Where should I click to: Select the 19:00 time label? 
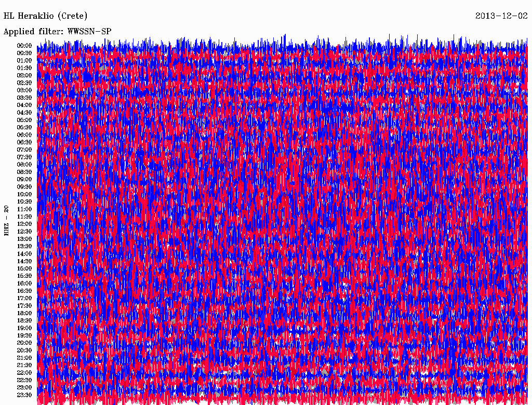pyautogui.click(x=24, y=328)
